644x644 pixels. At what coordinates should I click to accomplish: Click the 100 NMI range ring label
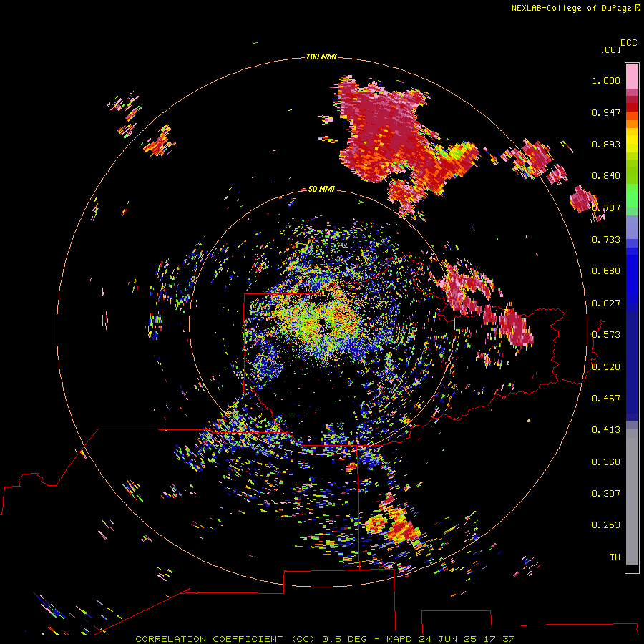coord(321,57)
